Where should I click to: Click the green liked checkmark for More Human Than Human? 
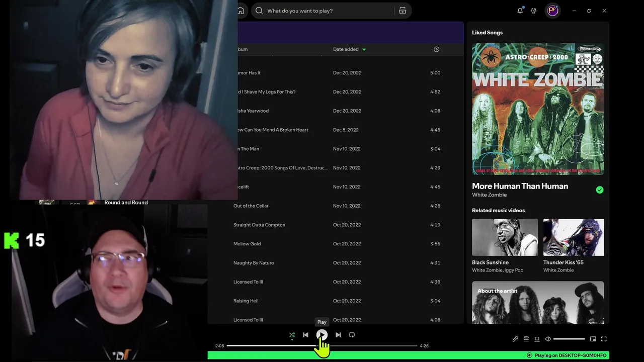click(599, 190)
